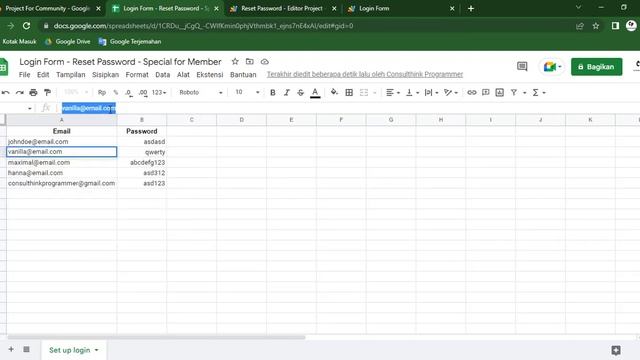Open the Bantuan menu
The height and width of the screenshot is (360, 640).
click(243, 75)
